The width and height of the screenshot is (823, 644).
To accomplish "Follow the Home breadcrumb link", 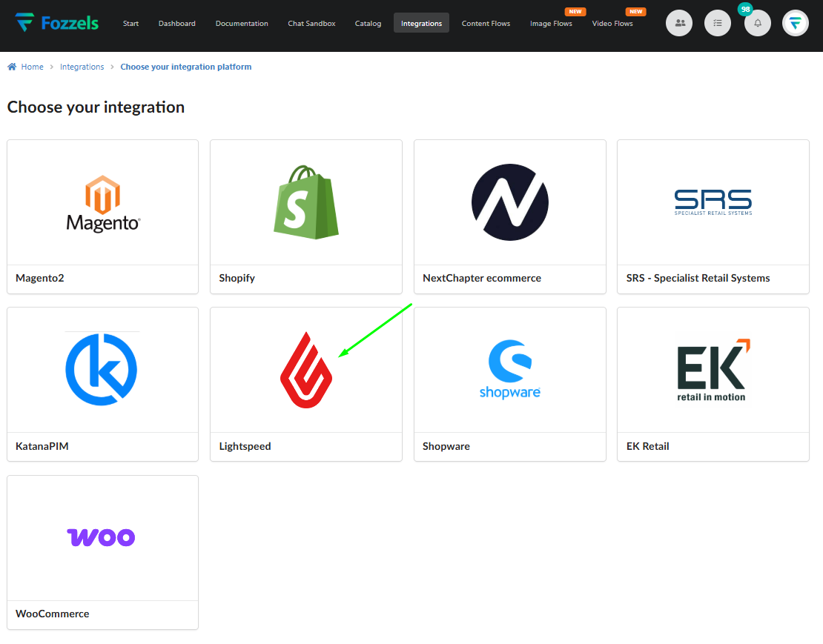I will [x=32, y=67].
